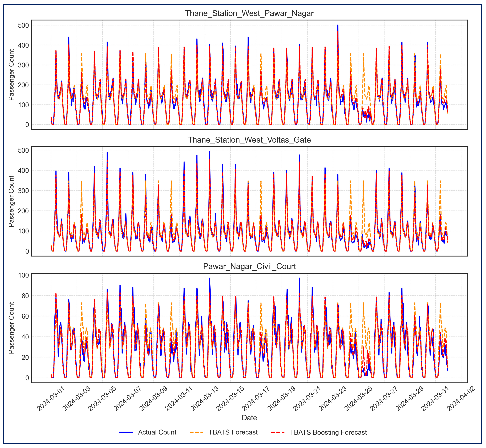Click the red TBATS Boosting legend line
Viewport: 486px width, 448px height.
278,432
